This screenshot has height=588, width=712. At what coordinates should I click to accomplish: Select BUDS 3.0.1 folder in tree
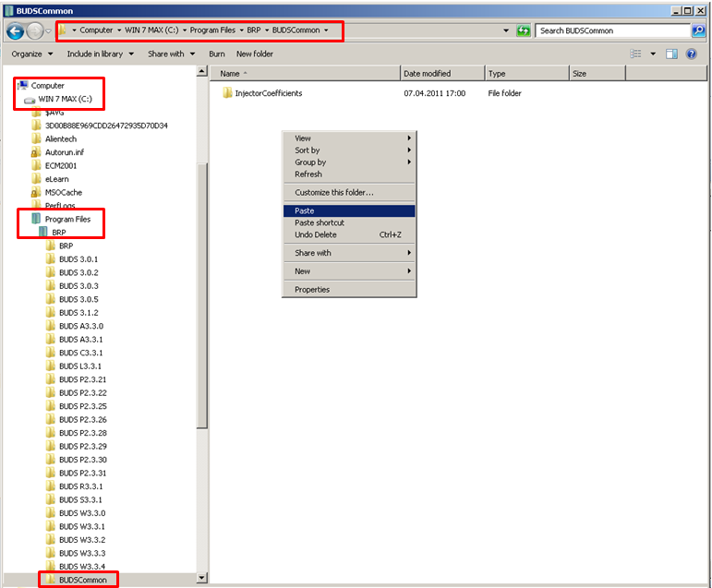[78, 259]
